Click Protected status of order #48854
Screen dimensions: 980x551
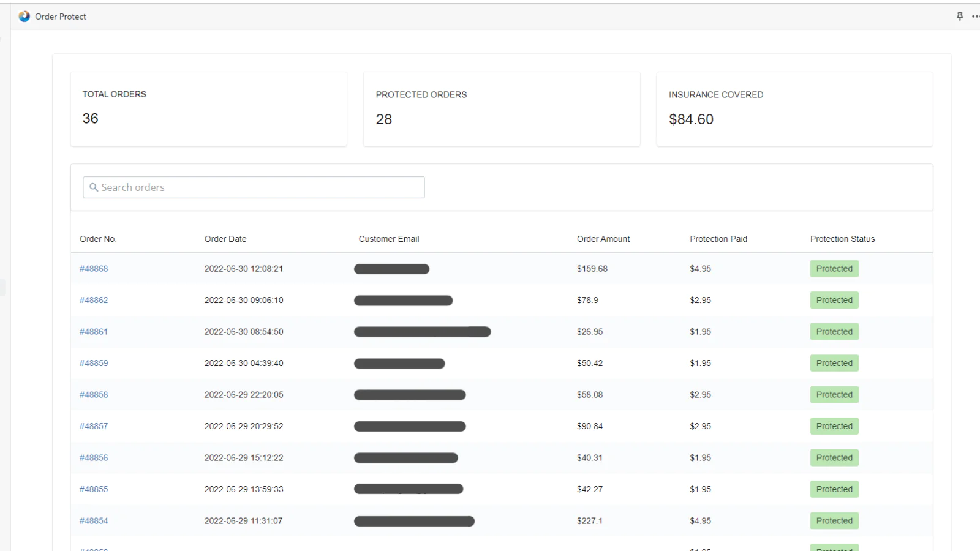[x=834, y=521]
